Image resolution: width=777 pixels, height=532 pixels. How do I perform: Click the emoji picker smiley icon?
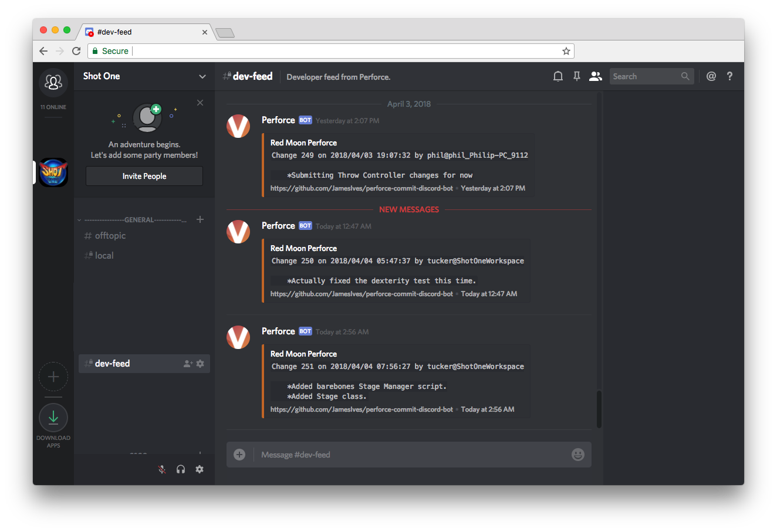coord(578,455)
